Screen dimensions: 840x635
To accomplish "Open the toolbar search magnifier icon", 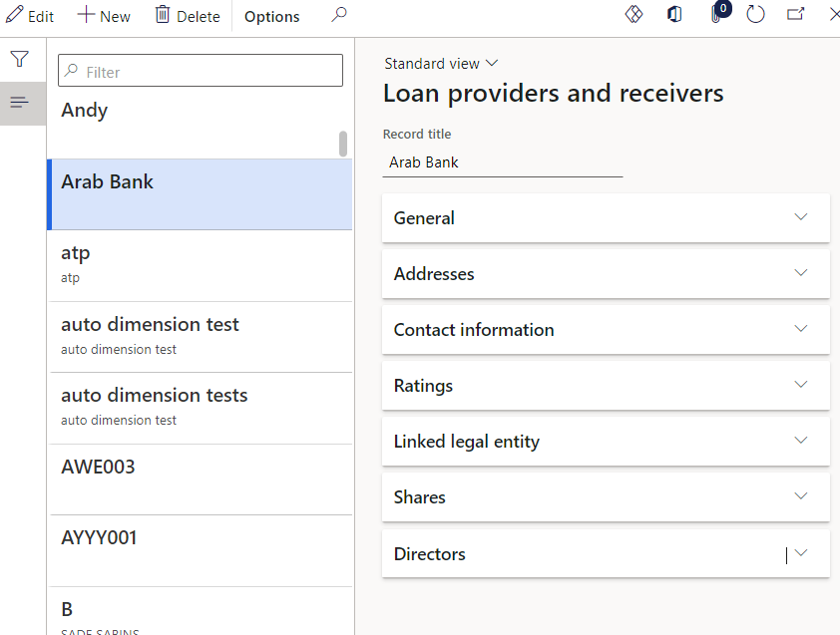I will [x=338, y=16].
